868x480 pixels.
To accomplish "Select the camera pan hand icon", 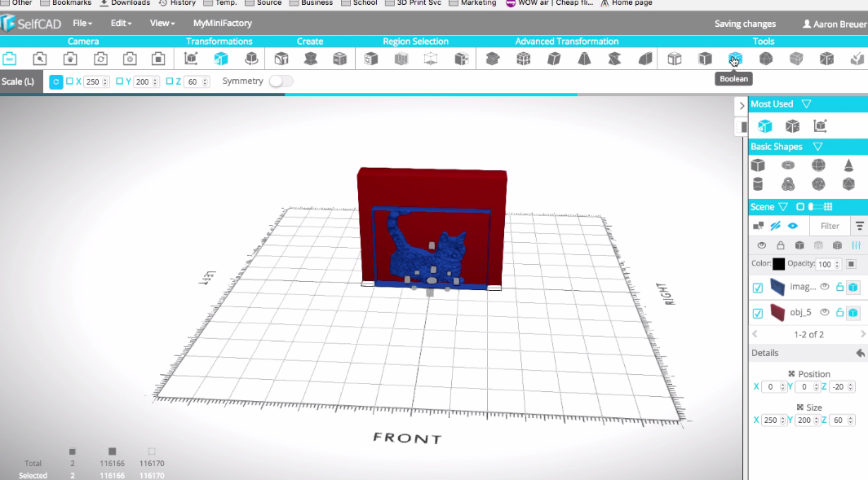I will (70, 59).
